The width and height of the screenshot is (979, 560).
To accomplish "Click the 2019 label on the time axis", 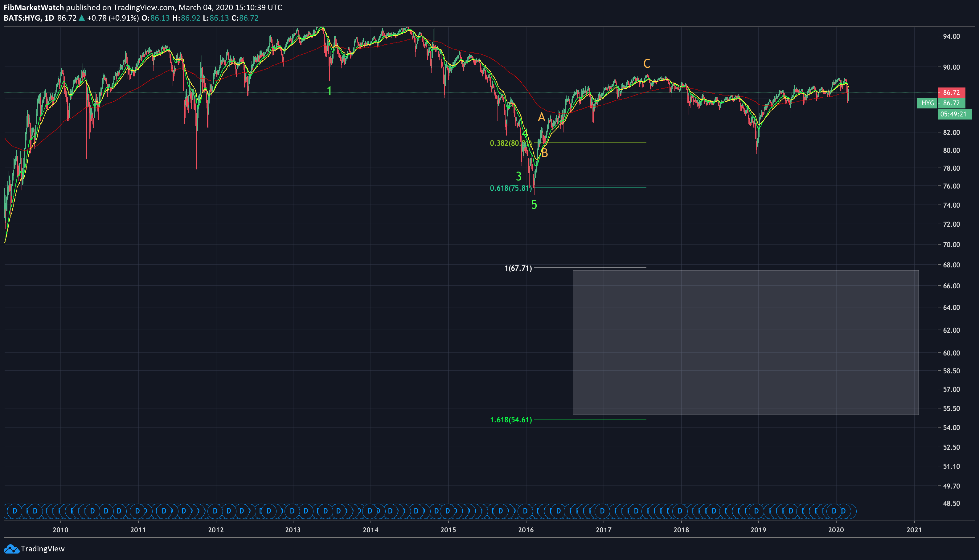I will tap(758, 530).
